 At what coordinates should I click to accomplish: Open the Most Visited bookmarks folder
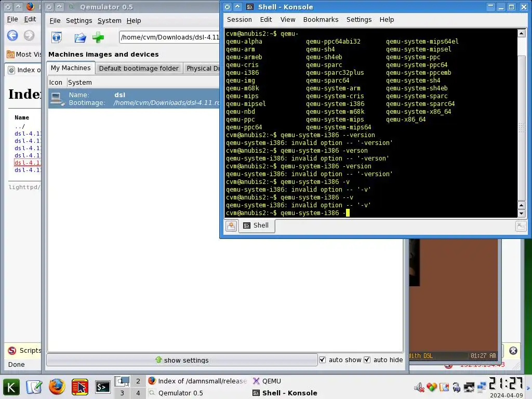[x=24, y=54]
